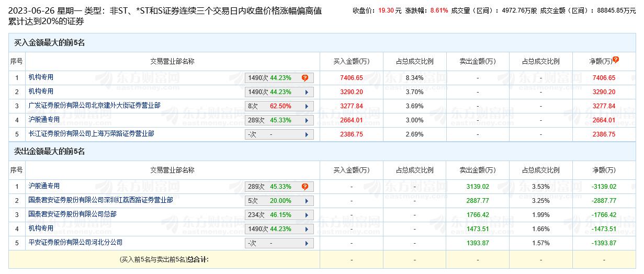Click the net amount -3139.02 cell
The height and width of the screenshot is (274, 644).
[x=604, y=187]
